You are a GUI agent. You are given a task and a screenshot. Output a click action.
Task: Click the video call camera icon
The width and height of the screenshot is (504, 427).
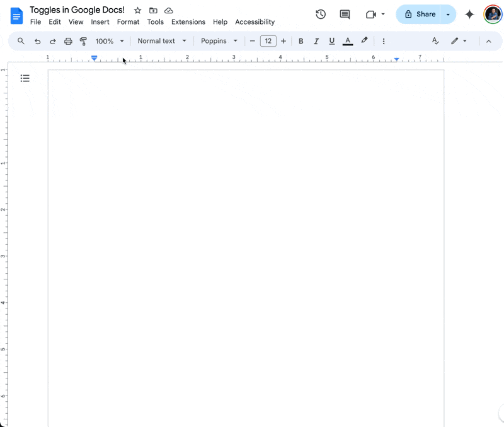(371, 14)
